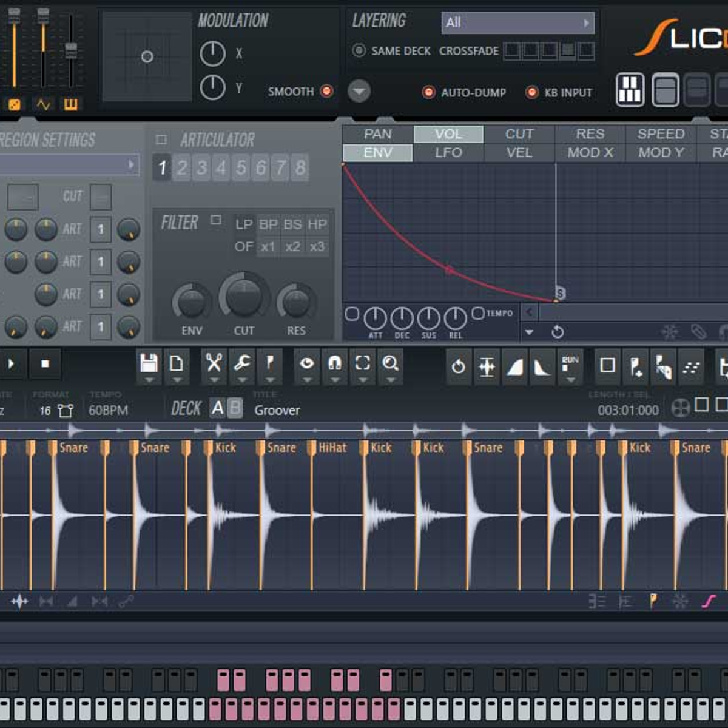Click the fade in ramp icon
The image size is (728, 728).
coord(514,367)
